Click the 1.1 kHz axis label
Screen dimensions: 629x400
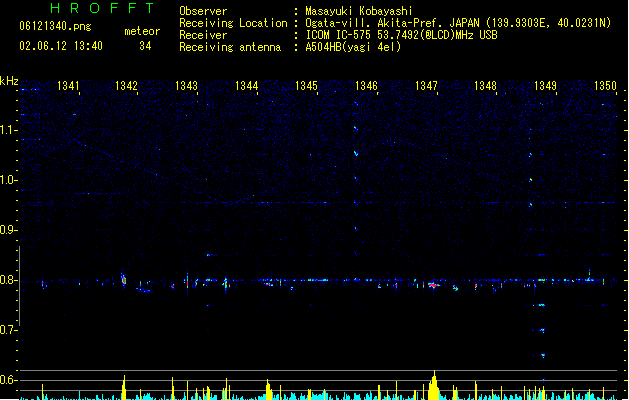pos(8,130)
